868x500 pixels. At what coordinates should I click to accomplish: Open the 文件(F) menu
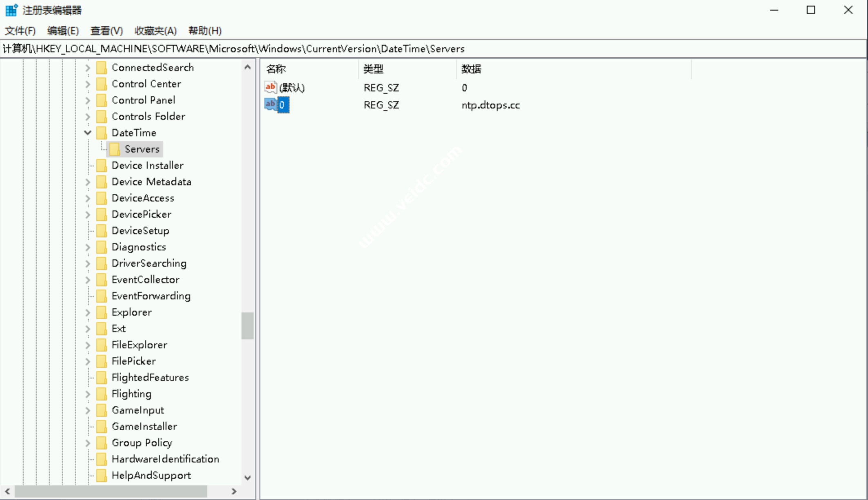(20, 31)
